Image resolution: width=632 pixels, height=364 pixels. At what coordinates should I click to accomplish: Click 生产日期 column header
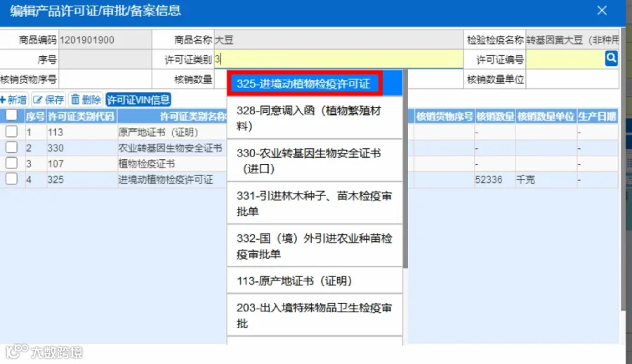pos(598,116)
